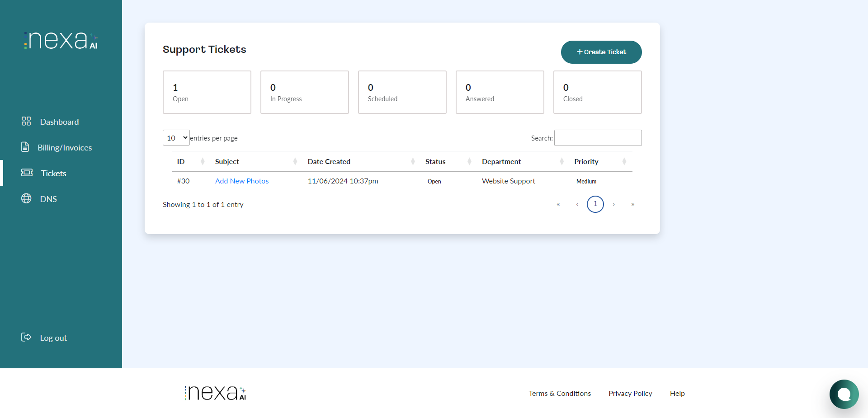Click the Tickets icon in sidebar

point(27,173)
